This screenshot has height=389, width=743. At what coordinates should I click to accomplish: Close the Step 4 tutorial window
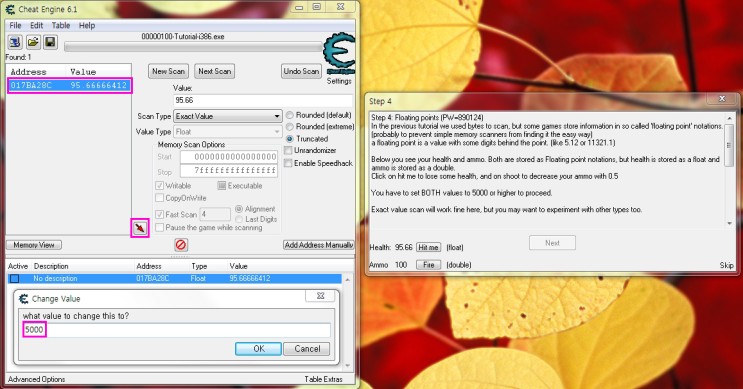click(722, 99)
